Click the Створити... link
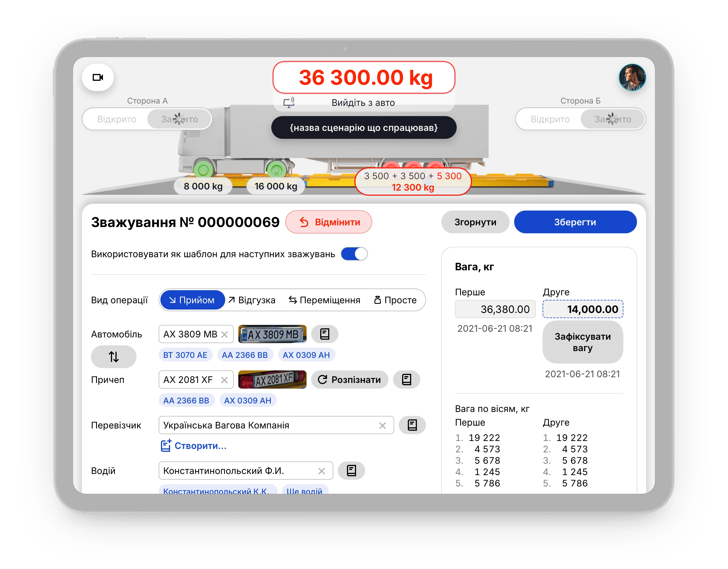This screenshot has width=728, height=569. click(194, 446)
